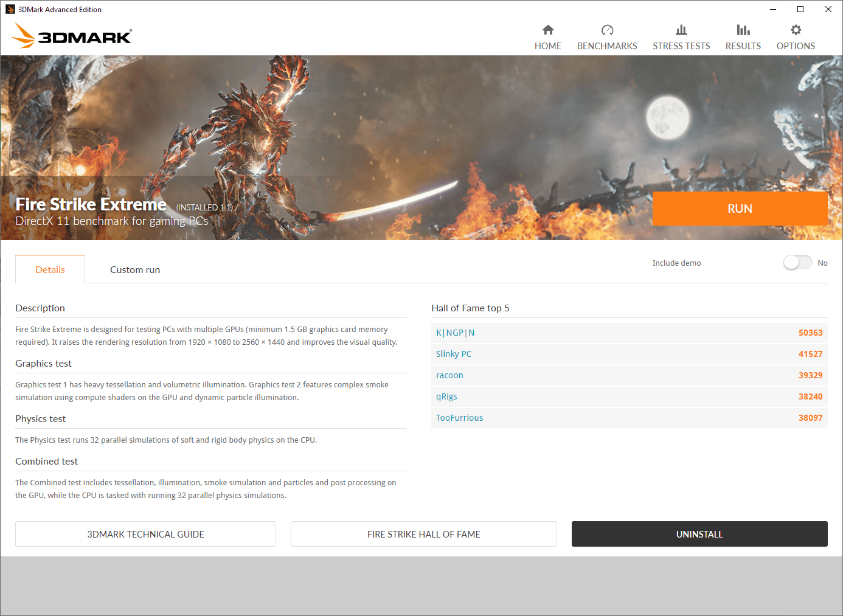Select the STRESS TESTS menu label
Viewport: 843px width, 616px height.
pyautogui.click(x=681, y=46)
